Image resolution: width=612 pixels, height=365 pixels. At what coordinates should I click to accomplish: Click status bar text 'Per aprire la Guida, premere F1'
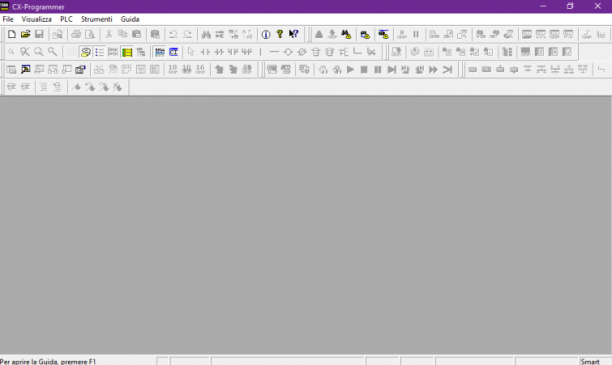tap(48, 361)
